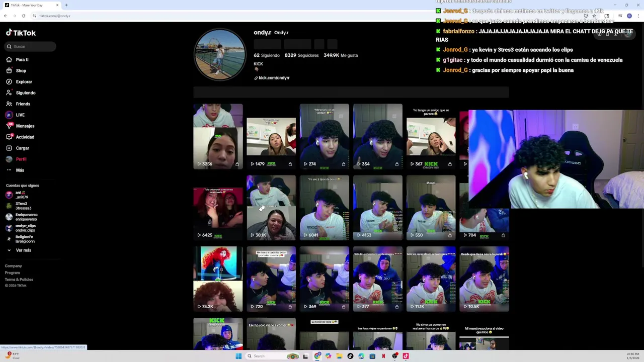
Task: Open the LIVE sidebar item
Action: 15,115
